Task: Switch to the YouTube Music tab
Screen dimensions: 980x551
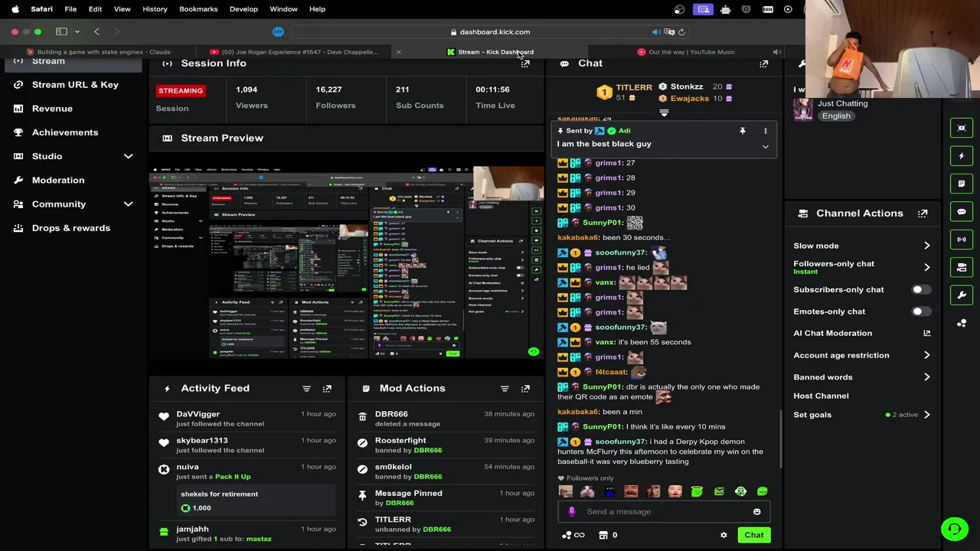Action: pos(686,52)
